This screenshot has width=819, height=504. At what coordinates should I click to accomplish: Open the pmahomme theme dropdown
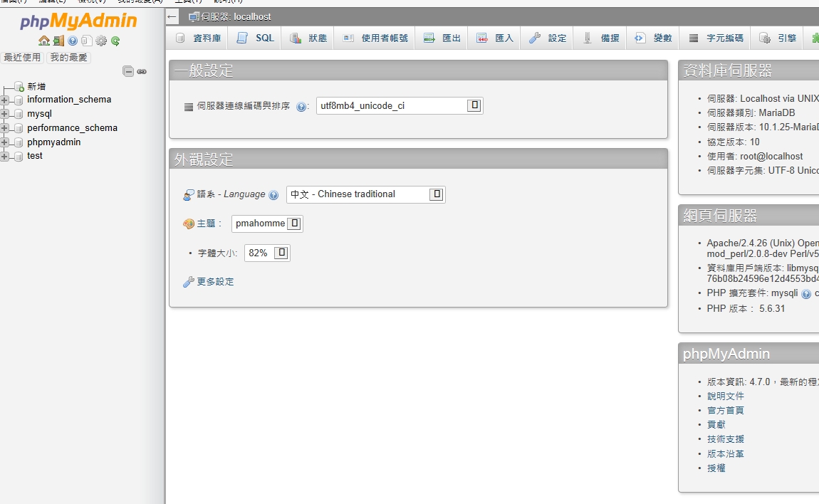(x=267, y=224)
